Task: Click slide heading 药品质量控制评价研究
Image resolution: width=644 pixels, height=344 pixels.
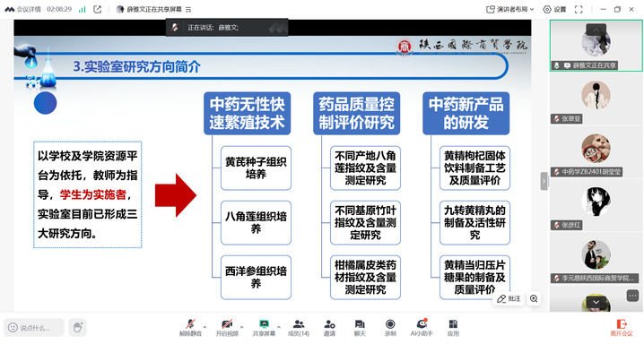Action: 356,113
